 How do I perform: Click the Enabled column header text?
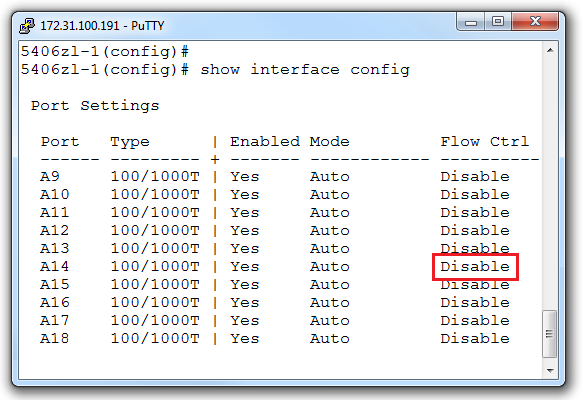point(265,142)
